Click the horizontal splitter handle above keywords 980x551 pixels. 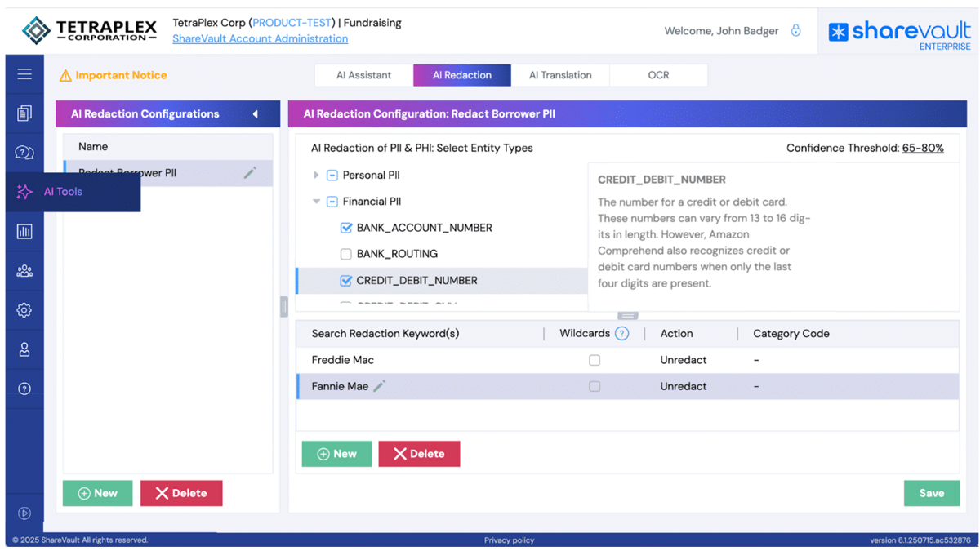pyautogui.click(x=627, y=316)
